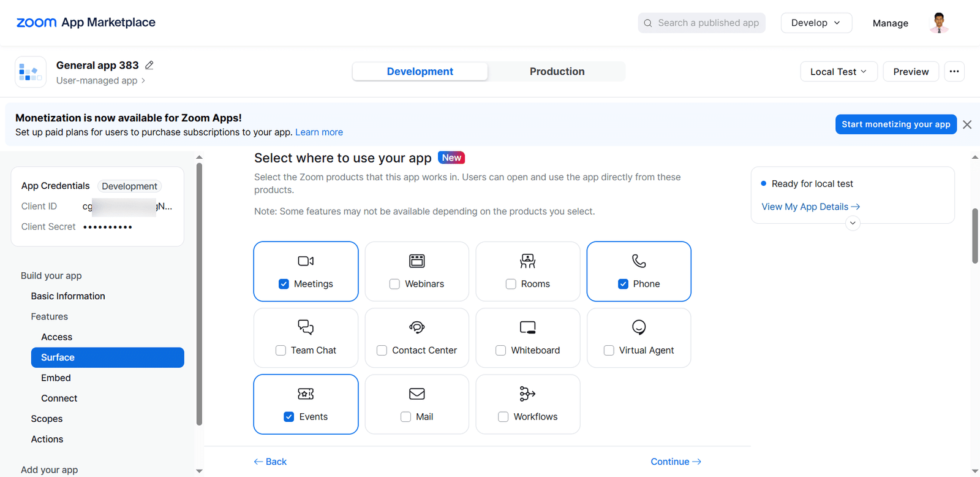Click the Zoom App Marketplace logo

pos(86,23)
